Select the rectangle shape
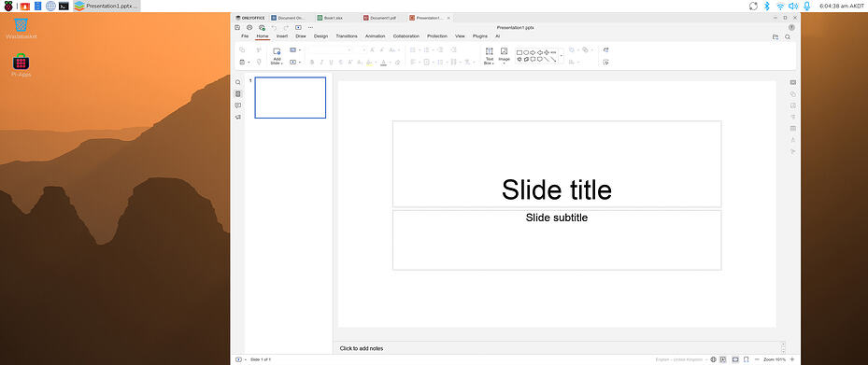The height and width of the screenshot is (365, 868). click(x=519, y=52)
